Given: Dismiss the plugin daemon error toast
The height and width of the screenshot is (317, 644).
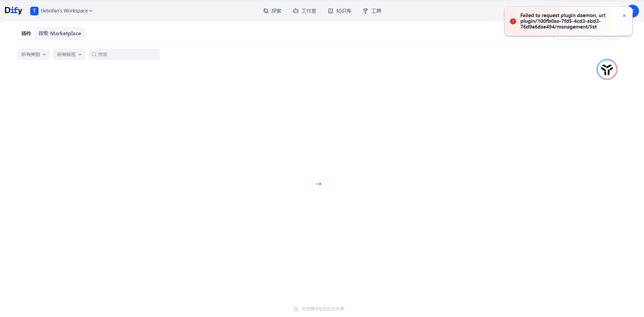Looking at the screenshot, I should (x=624, y=16).
